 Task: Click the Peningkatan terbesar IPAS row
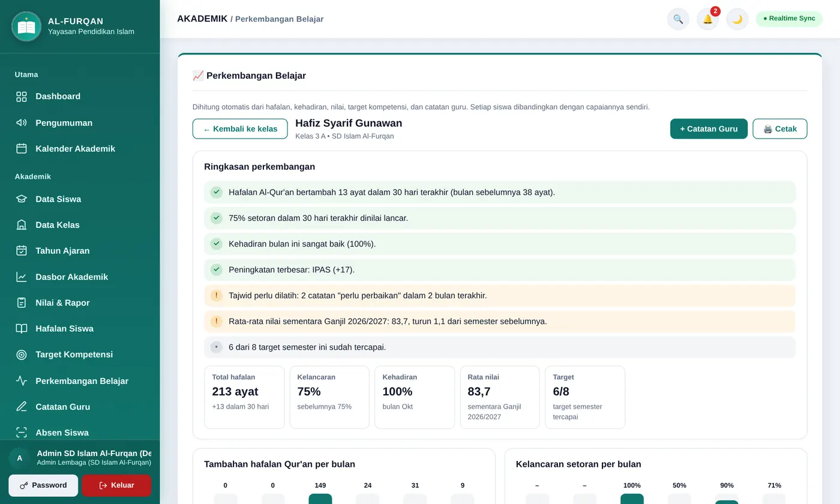[500, 270]
